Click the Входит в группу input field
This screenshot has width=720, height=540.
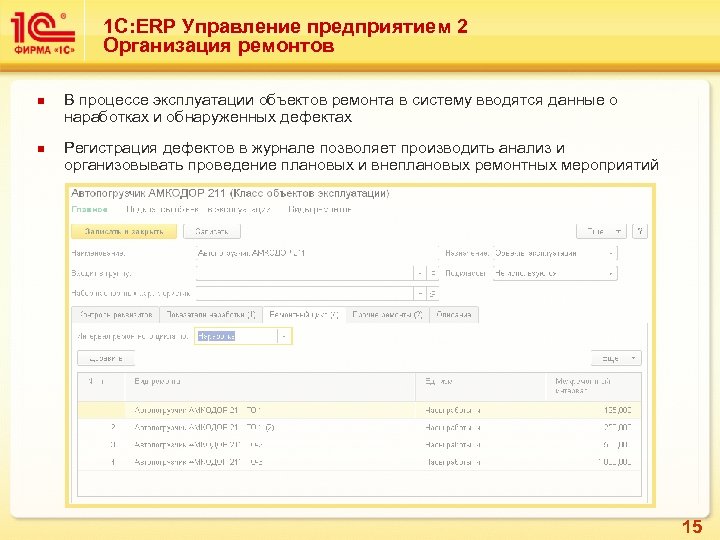coord(304,273)
